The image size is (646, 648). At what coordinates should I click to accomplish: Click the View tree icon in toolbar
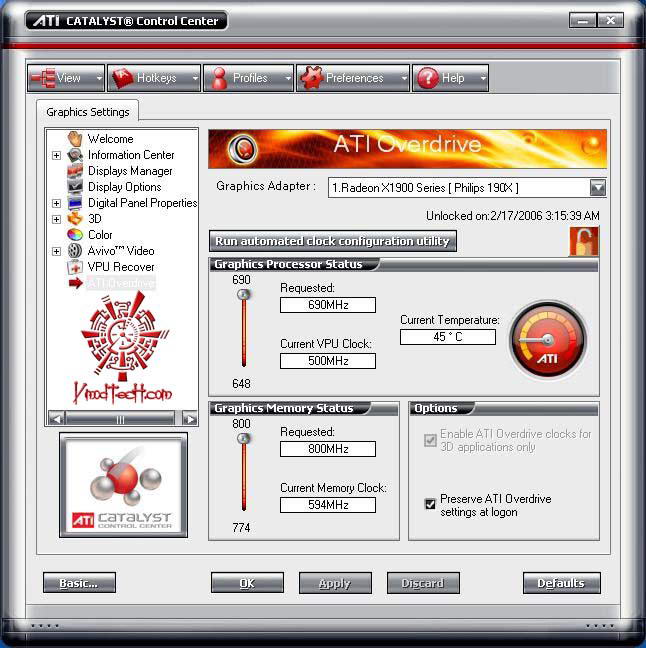tap(43, 78)
